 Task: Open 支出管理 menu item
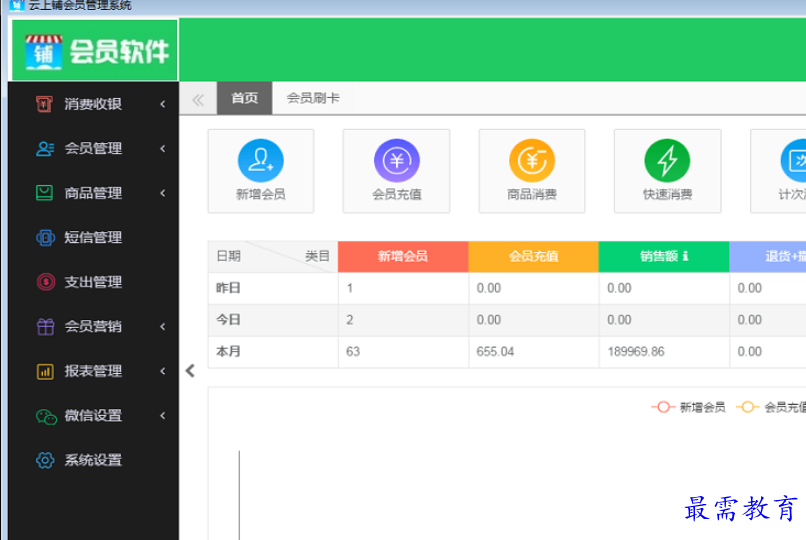pos(94,282)
